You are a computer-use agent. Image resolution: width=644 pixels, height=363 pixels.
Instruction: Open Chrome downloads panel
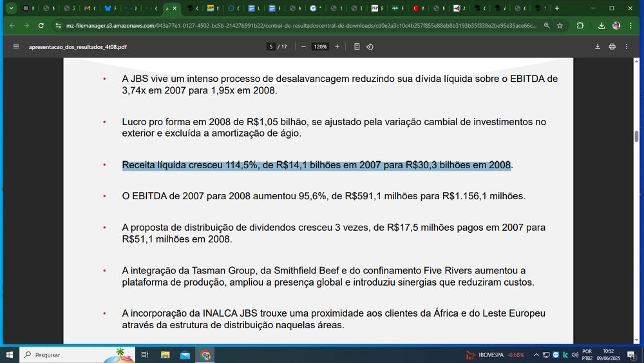point(601,26)
